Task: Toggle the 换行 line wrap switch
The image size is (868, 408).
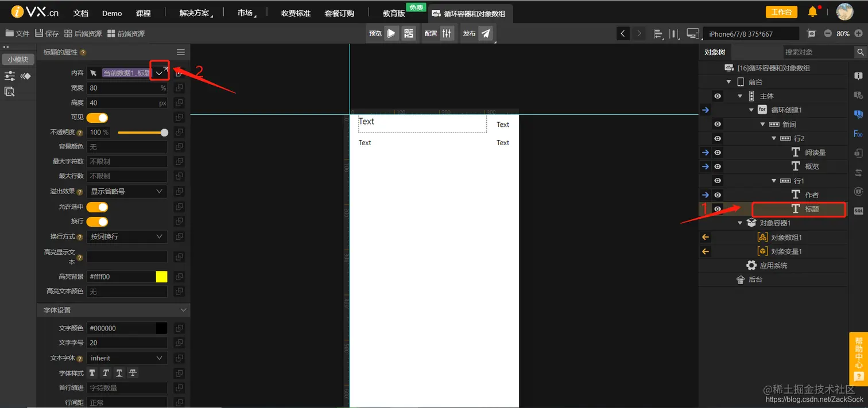Action: pyautogui.click(x=97, y=222)
